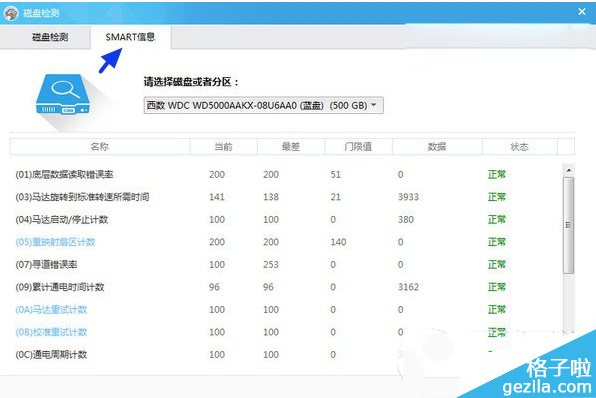Viewport: 596px width, 398px height.
Task: Click the vertical scrollbar thumb
Action: tap(569, 225)
